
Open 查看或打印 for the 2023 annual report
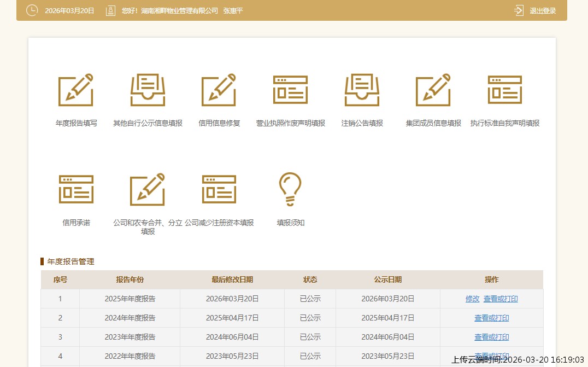coord(491,337)
